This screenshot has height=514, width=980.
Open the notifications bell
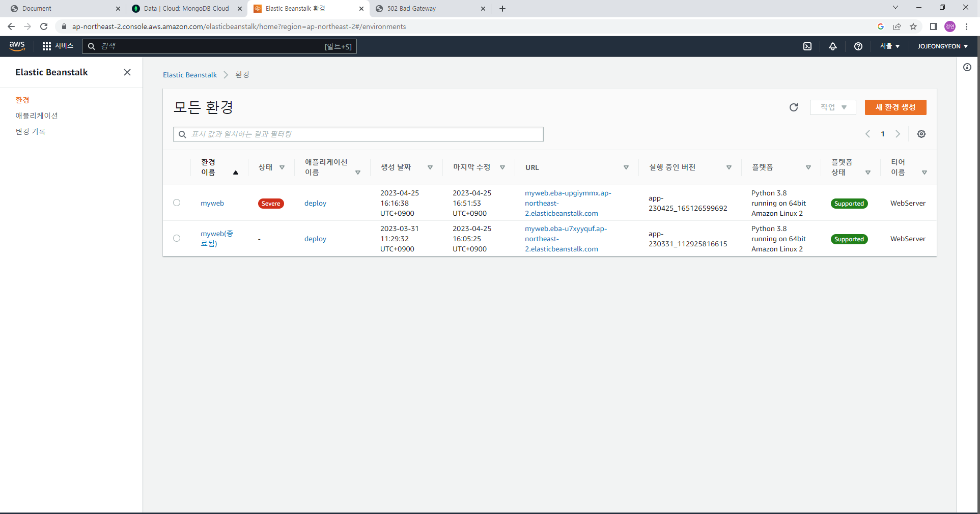point(833,46)
